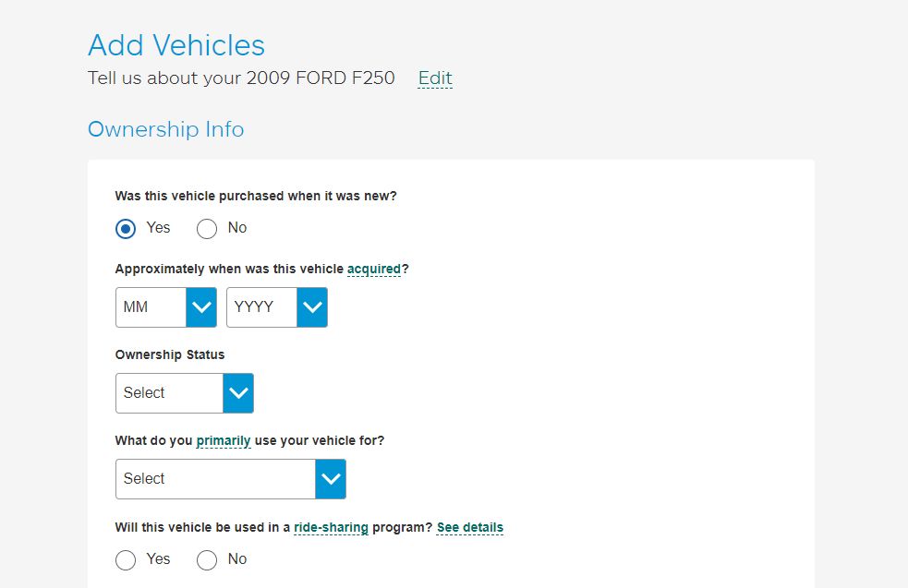This screenshot has width=908, height=588.
Task: Choose No for ride-sharing program
Action: coord(207,559)
